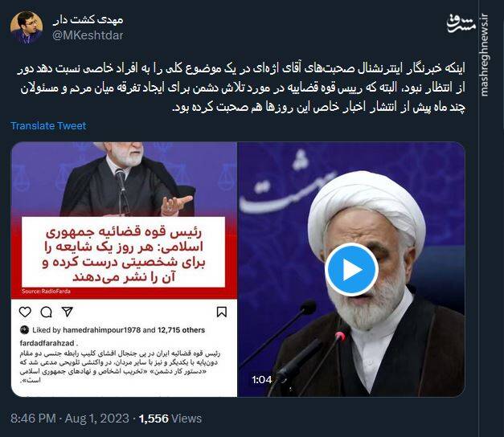Click the 8:46 PM Aug 1, 2023 timestamp
Screen dimensions: 504x437
70,419
